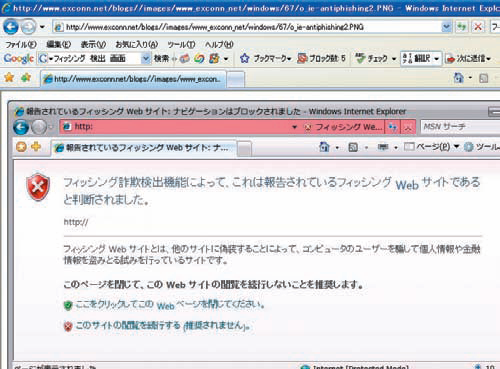Open the ページ(P) menu in inner window
This screenshot has width=500, height=369.
[x=432, y=146]
